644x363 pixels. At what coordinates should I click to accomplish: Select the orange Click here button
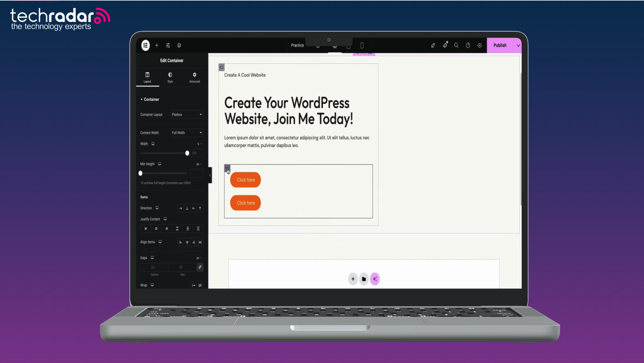click(x=245, y=180)
